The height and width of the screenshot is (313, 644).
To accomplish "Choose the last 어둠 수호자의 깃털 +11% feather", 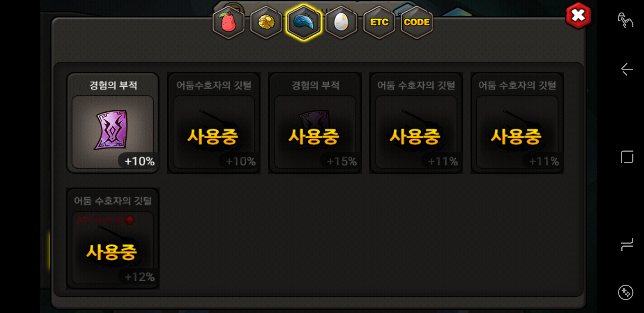I will click(517, 123).
